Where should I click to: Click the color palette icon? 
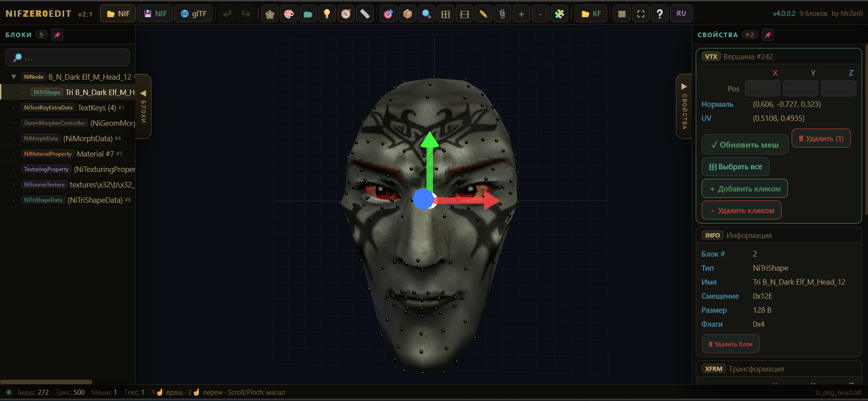point(289,14)
